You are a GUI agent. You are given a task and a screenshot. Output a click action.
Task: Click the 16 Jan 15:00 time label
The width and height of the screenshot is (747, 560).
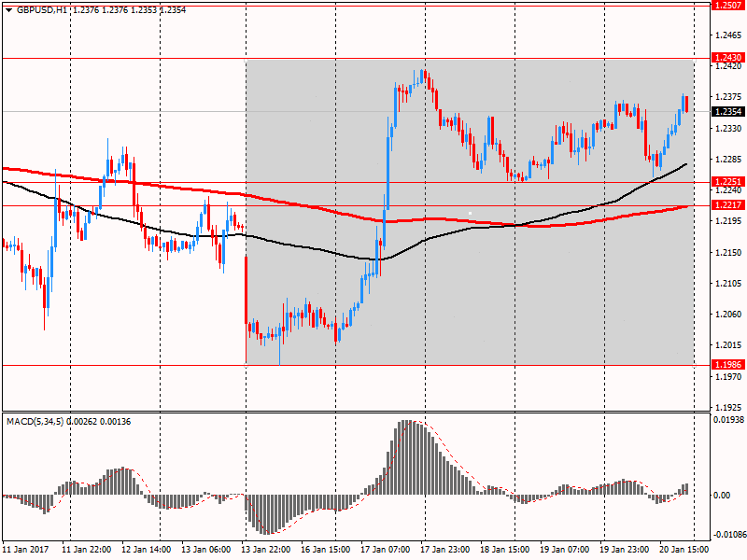[x=327, y=550]
